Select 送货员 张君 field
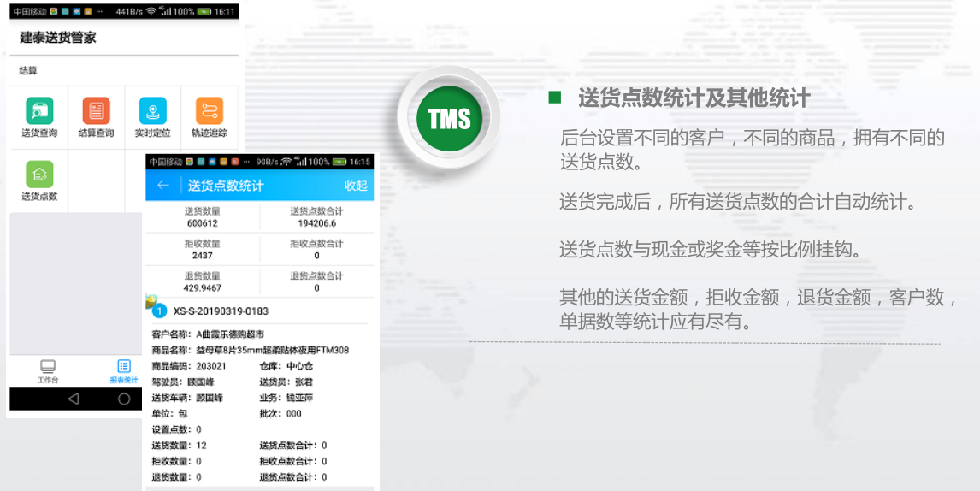 [x=286, y=382]
